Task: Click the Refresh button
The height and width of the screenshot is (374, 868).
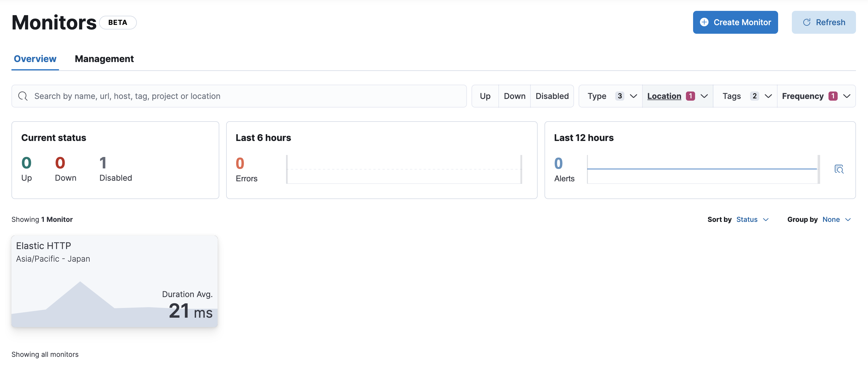Action: click(x=824, y=22)
